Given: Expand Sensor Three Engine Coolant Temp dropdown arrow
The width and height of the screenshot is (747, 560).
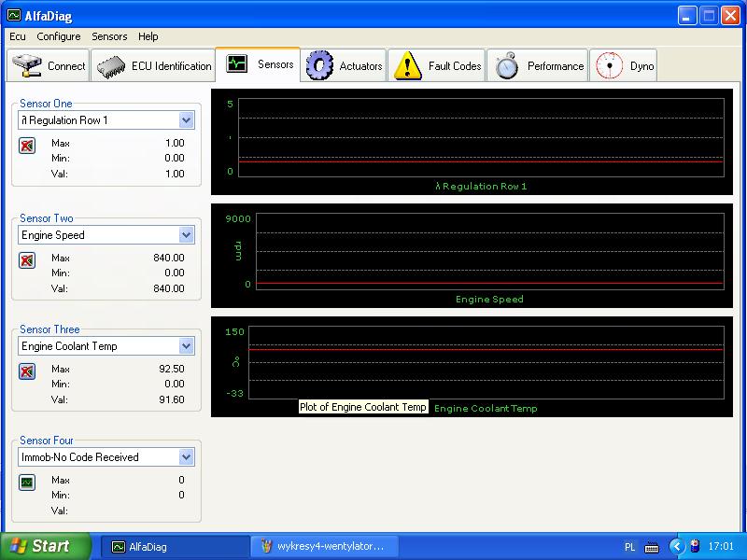Looking at the screenshot, I should pos(186,346).
